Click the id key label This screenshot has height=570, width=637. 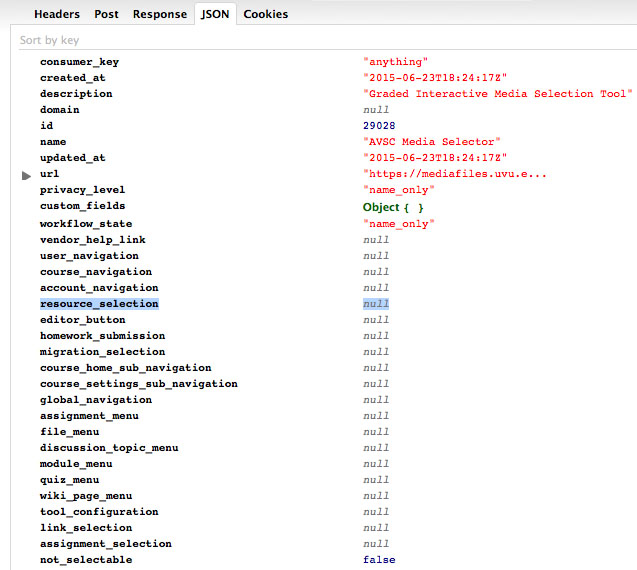46,126
